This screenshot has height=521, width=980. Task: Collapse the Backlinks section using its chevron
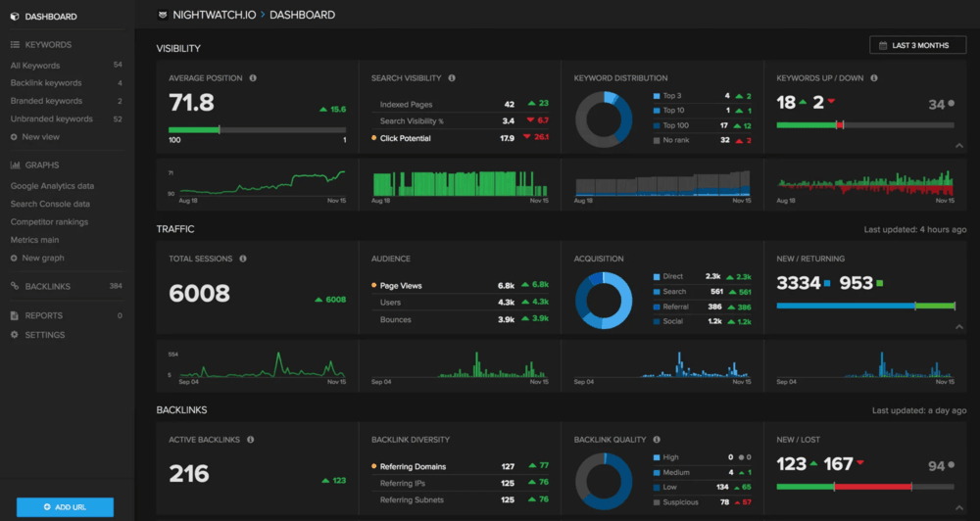[959, 508]
